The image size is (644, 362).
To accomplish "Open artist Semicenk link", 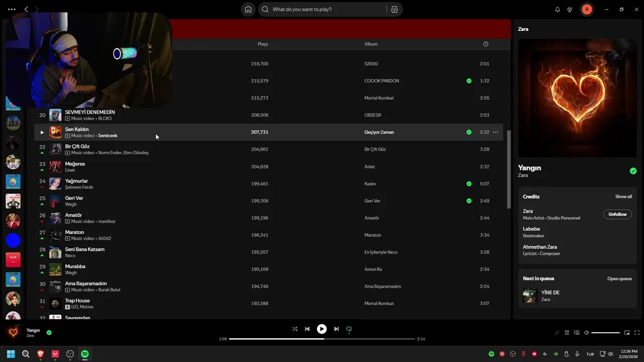I will tap(108, 136).
